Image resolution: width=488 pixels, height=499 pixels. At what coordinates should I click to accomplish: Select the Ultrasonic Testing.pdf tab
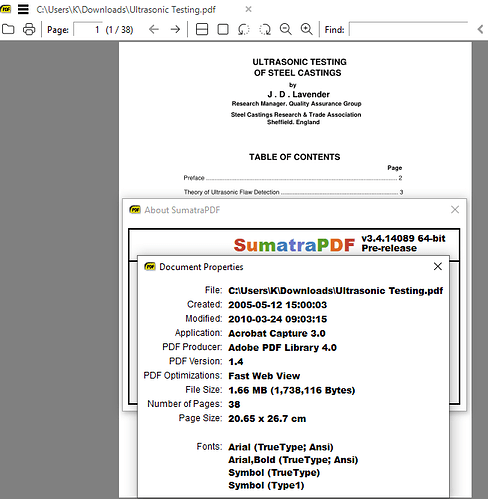tap(126, 9)
